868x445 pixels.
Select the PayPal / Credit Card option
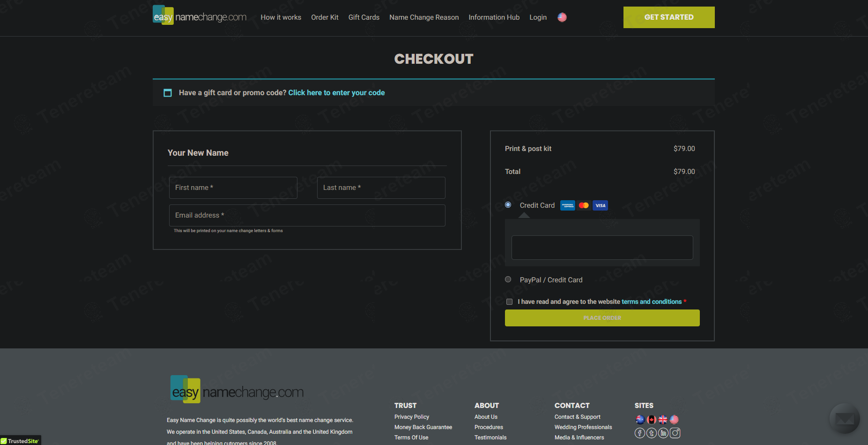point(508,279)
